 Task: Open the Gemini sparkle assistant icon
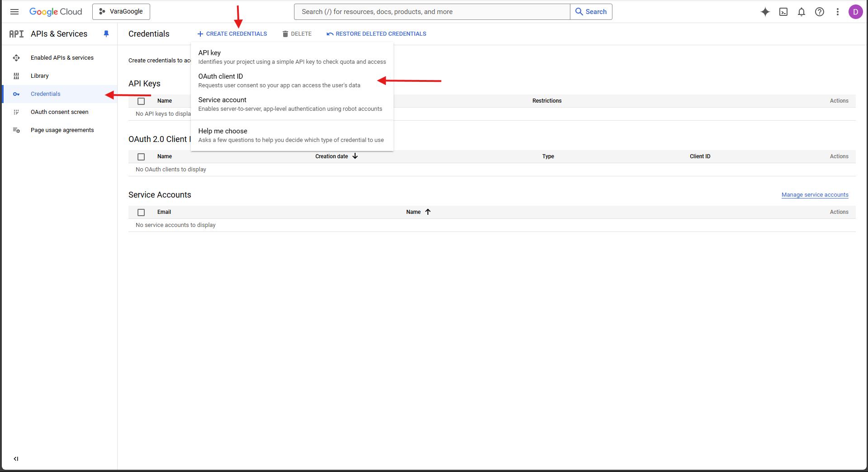(765, 12)
